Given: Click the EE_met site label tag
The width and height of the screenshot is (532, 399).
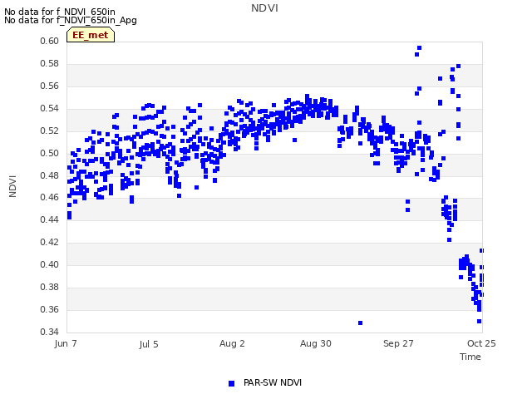Looking at the screenshot, I should click(x=91, y=35).
